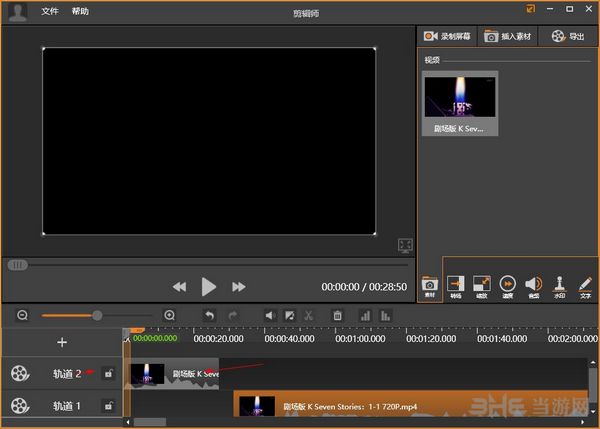The width and height of the screenshot is (600, 429).
Task: Zoom out the timeline with minus magnifier
Action: [23, 315]
